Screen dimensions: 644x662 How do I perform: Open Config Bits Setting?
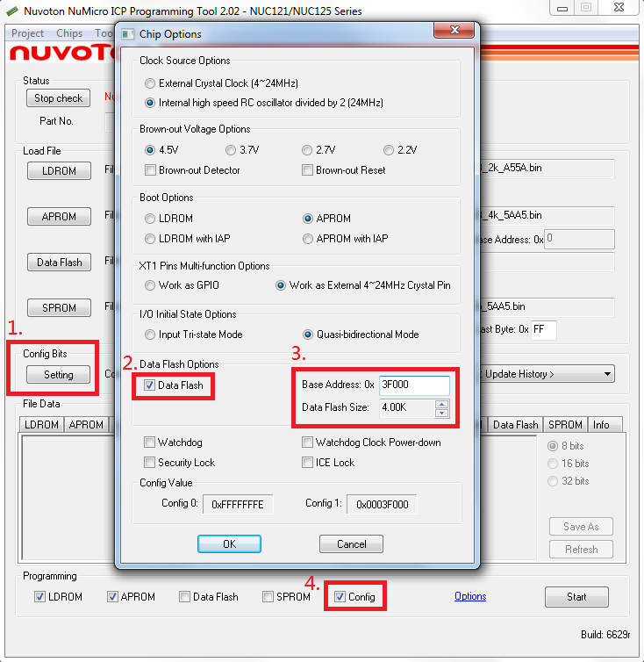[58, 375]
